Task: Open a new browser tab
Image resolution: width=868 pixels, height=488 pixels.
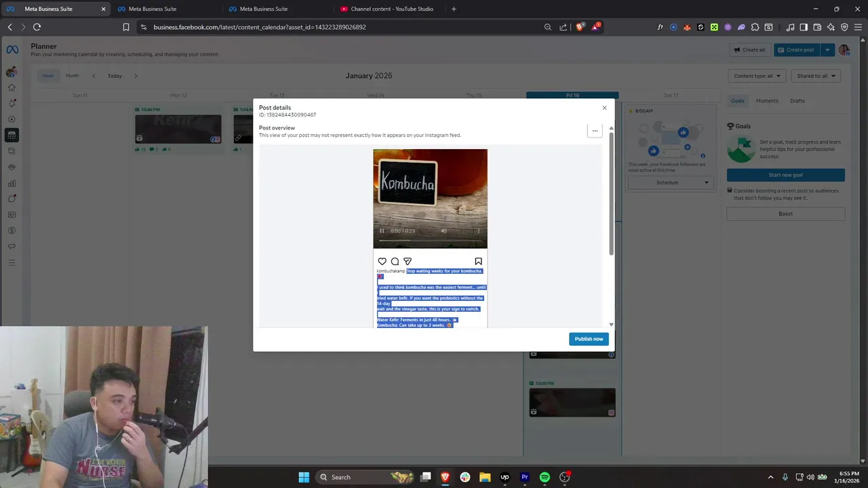Action: [454, 9]
